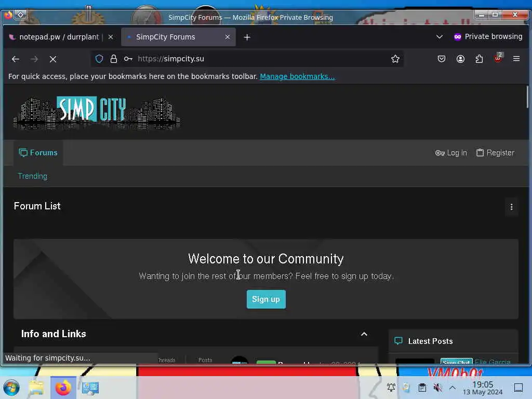This screenshot has width=532, height=399.
Task: Switch to the notepad.pw / durrplant tab
Action: tap(59, 37)
